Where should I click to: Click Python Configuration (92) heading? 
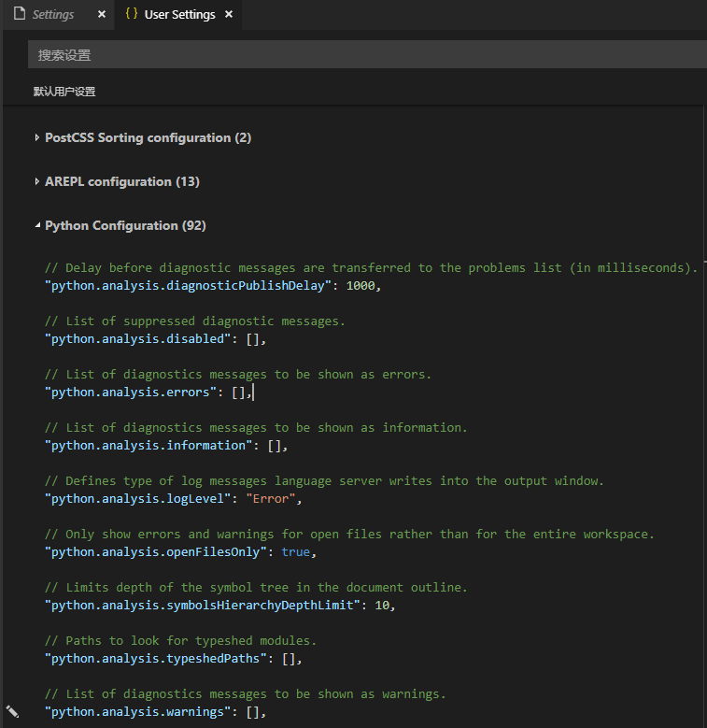(x=125, y=225)
